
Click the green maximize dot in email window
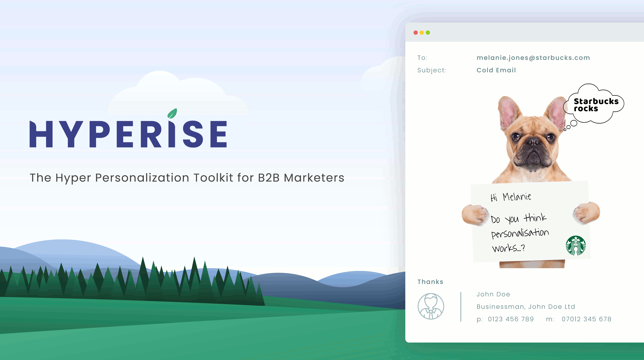428,33
